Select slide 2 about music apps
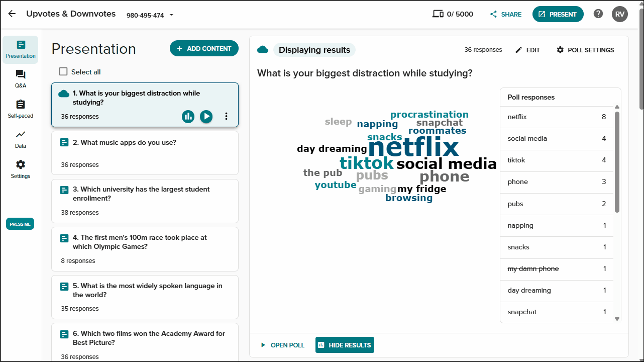 145,153
